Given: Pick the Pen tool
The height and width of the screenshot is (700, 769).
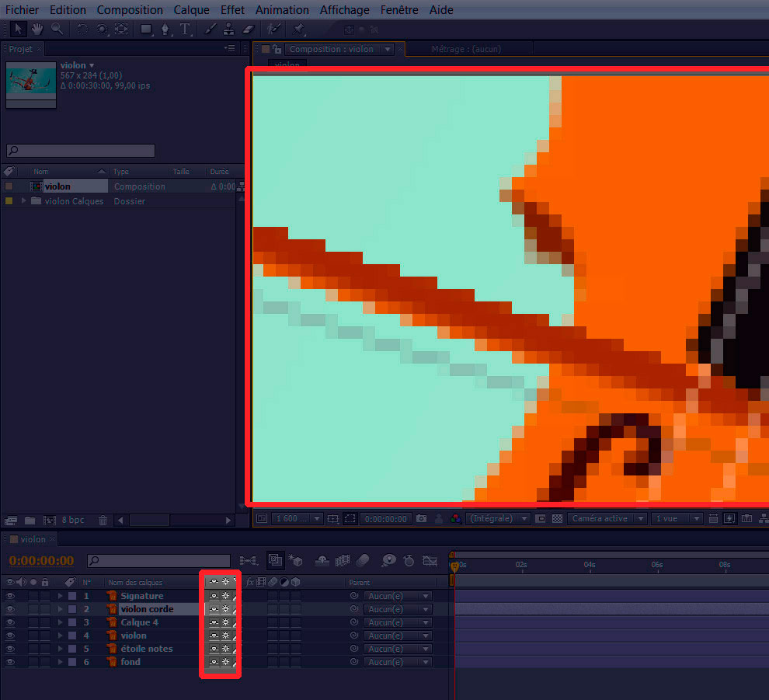Looking at the screenshot, I should coord(165,30).
